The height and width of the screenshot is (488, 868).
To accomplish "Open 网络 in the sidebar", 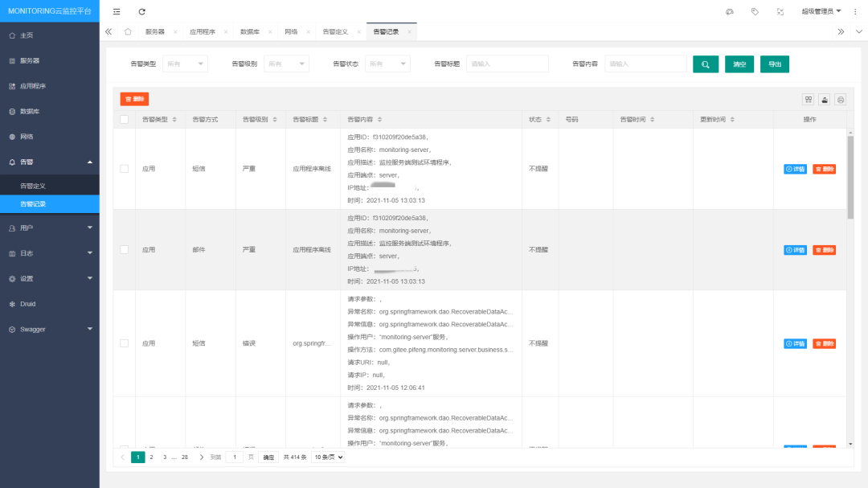I will pyautogui.click(x=50, y=137).
